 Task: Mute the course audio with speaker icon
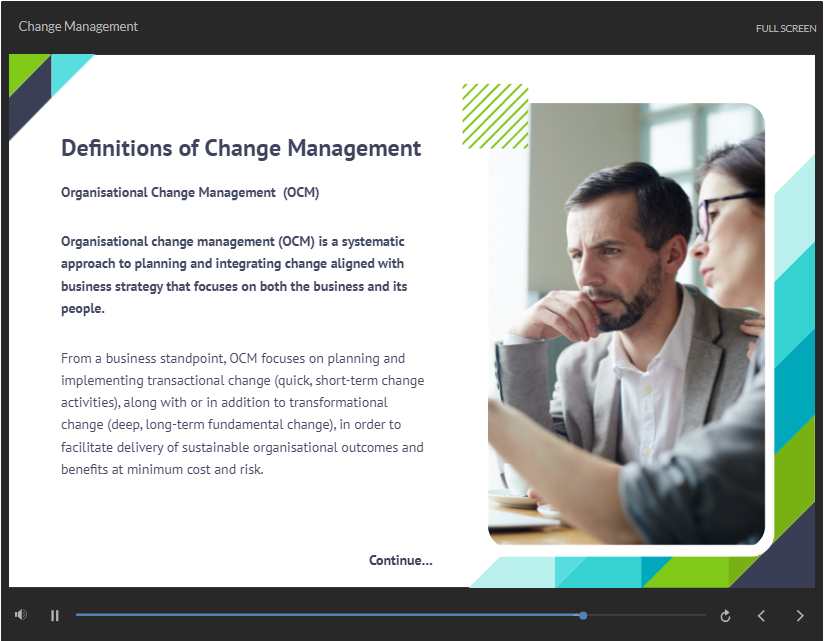tap(21, 614)
